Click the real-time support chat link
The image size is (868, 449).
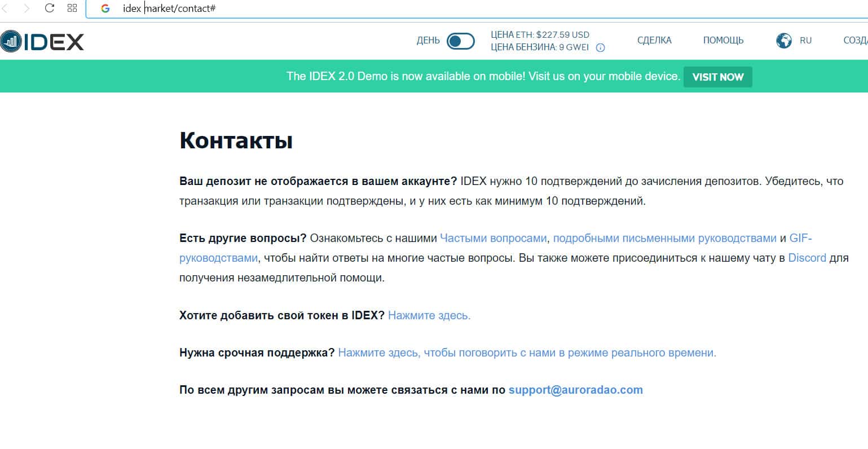coord(527,353)
